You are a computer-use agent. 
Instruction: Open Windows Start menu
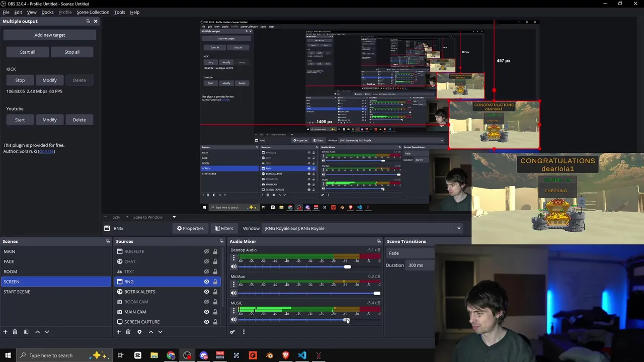pyautogui.click(x=8, y=355)
